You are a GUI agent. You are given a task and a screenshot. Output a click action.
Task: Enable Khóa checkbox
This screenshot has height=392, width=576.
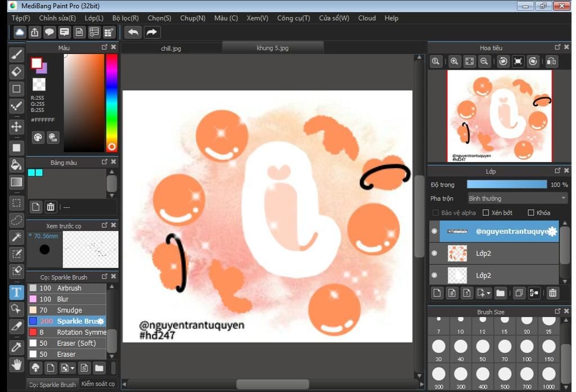coord(531,213)
